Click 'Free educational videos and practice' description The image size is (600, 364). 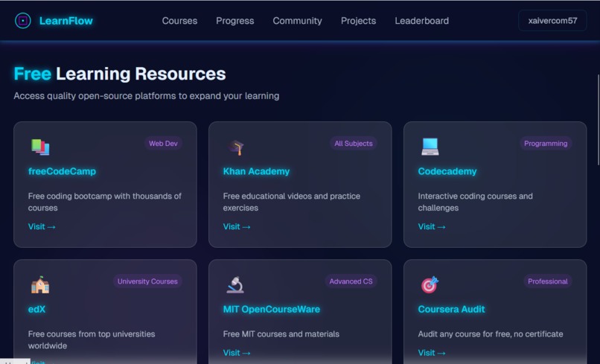click(x=292, y=202)
